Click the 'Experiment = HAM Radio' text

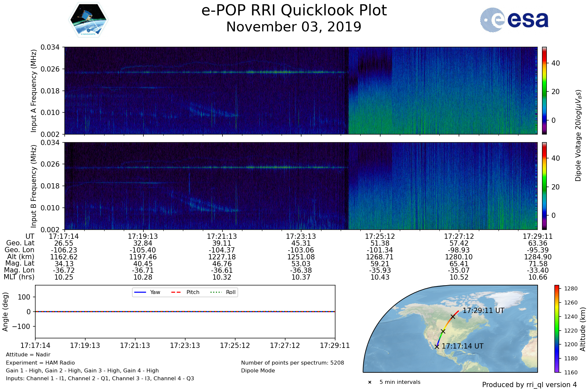pyautogui.click(x=40, y=363)
